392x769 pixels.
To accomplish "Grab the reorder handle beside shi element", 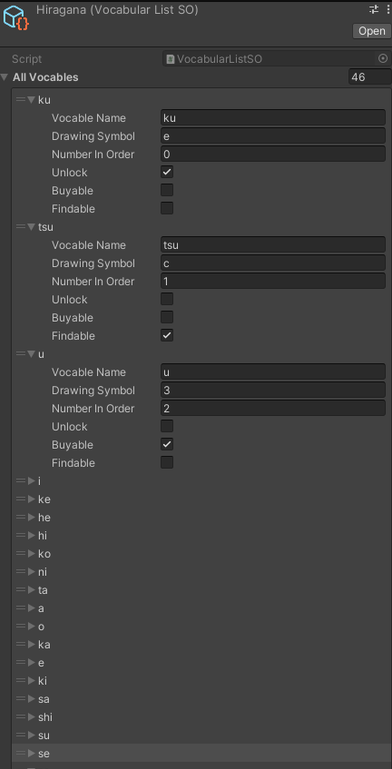I will tap(20, 717).
